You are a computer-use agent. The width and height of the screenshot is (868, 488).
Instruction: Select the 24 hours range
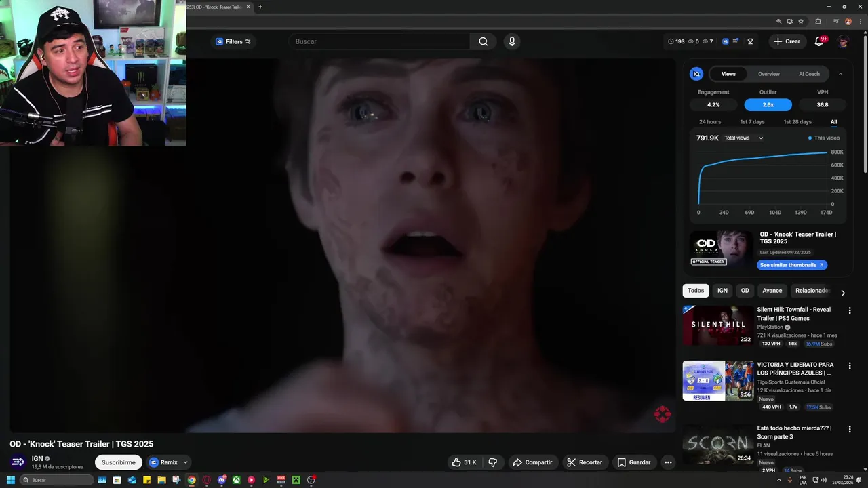(x=710, y=122)
